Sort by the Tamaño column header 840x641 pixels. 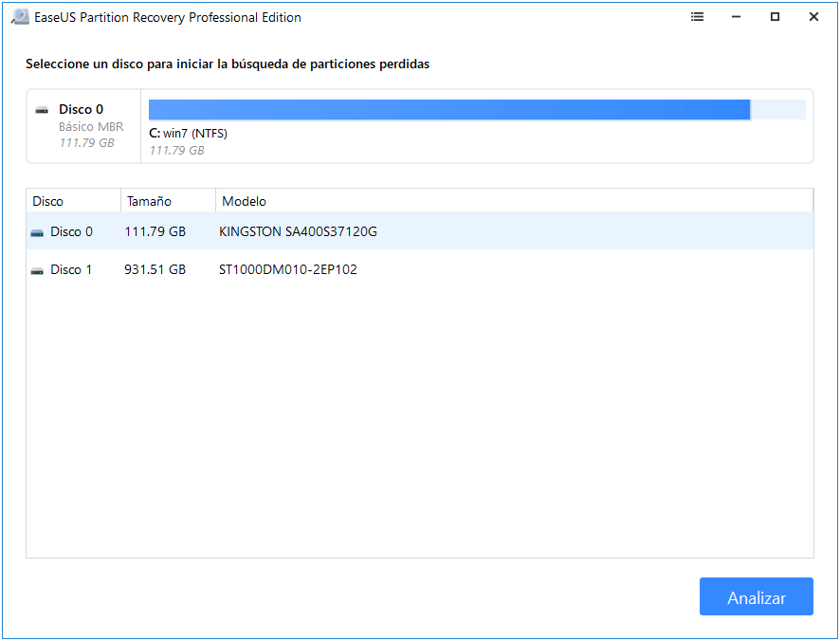pyautogui.click(x=168, y=201)
